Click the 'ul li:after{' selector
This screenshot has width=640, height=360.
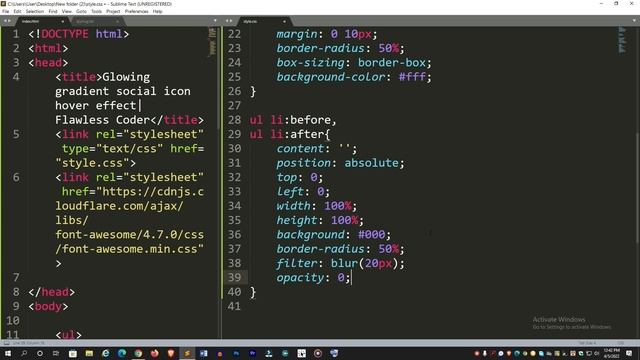[x=290, y=134]
